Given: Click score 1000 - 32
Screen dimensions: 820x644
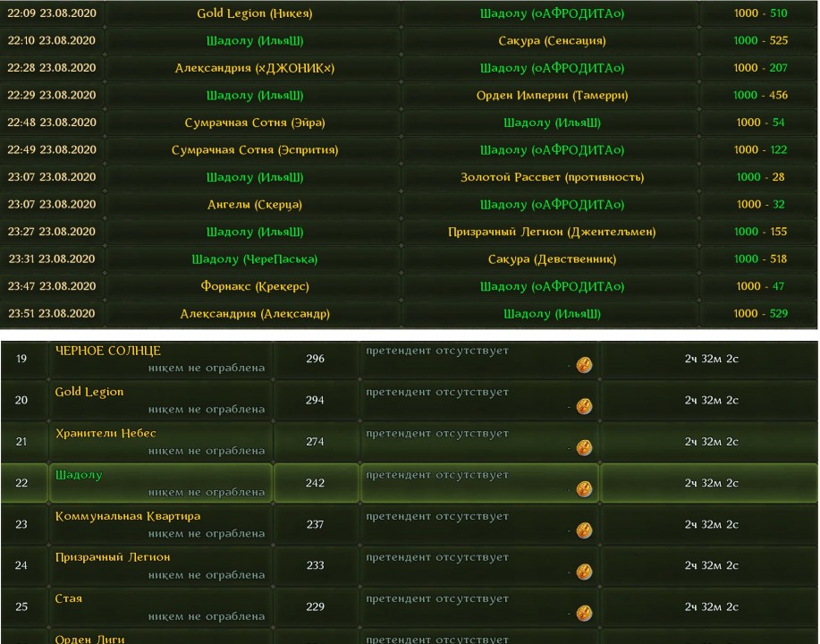Looking at the screenshot, I should tap(760, 204).
